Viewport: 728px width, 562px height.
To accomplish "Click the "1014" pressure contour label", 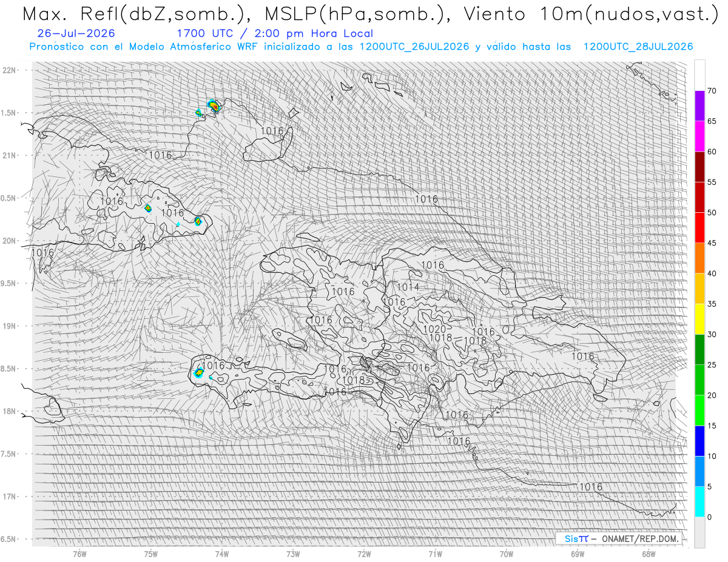I will coord(408,287).
